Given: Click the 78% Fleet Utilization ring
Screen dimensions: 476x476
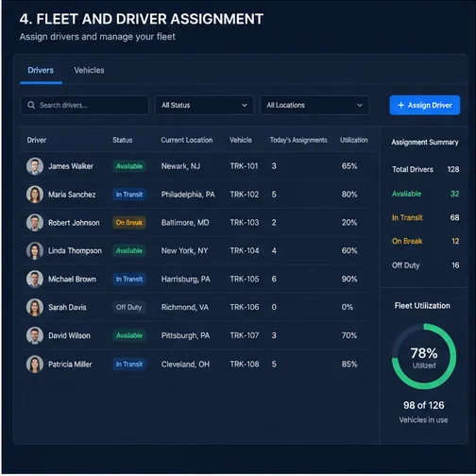Looking at the screenshot, I should (x=424, y=356).
